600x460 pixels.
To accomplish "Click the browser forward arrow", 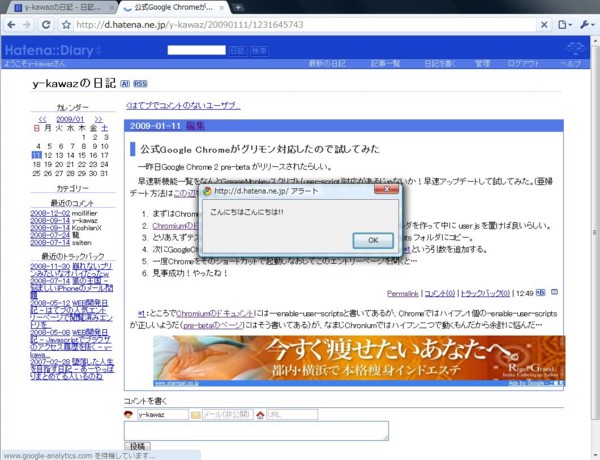I will (27, 25).
